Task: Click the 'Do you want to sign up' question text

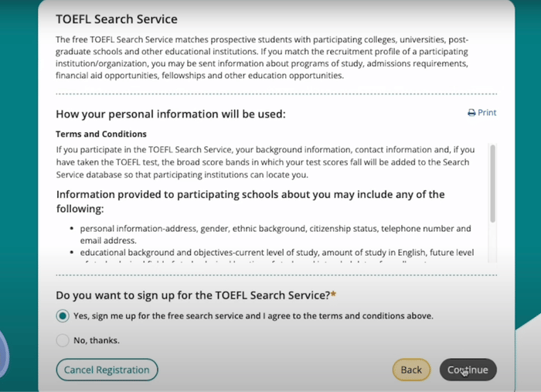Action: (193, 295)
